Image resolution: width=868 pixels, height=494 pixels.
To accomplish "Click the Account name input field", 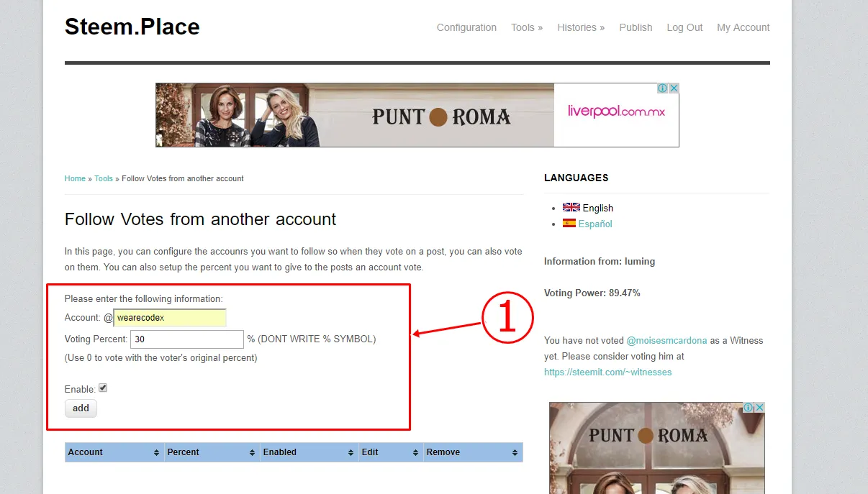I will click(x=170, y=318).
